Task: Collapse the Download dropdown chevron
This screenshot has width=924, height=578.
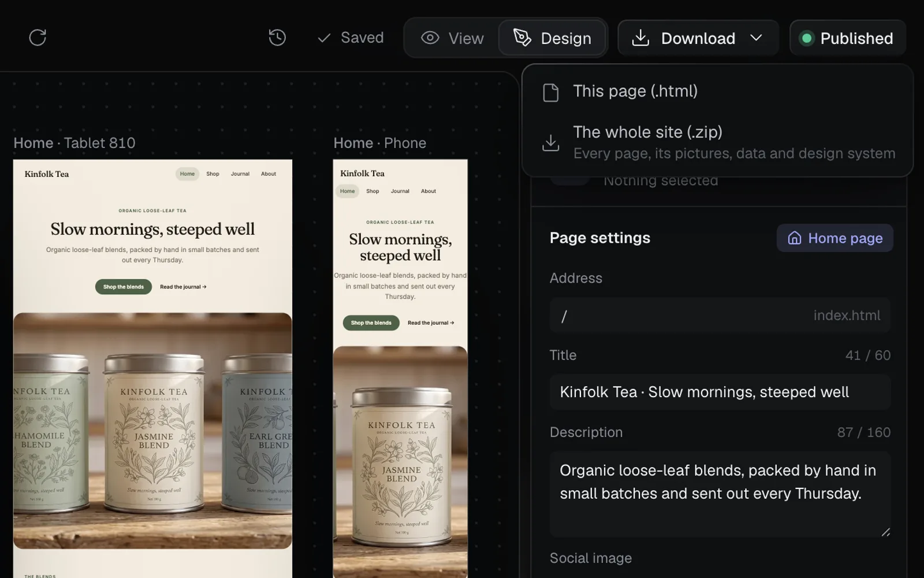Action: coord(756,38)
